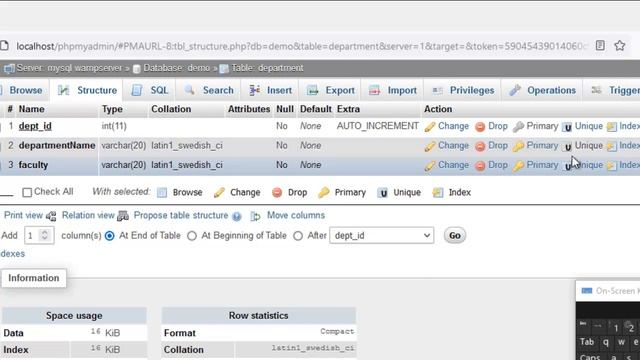Click the Privileges tab icon
This screenshot has width=640, height=360.
pos(437,90)
